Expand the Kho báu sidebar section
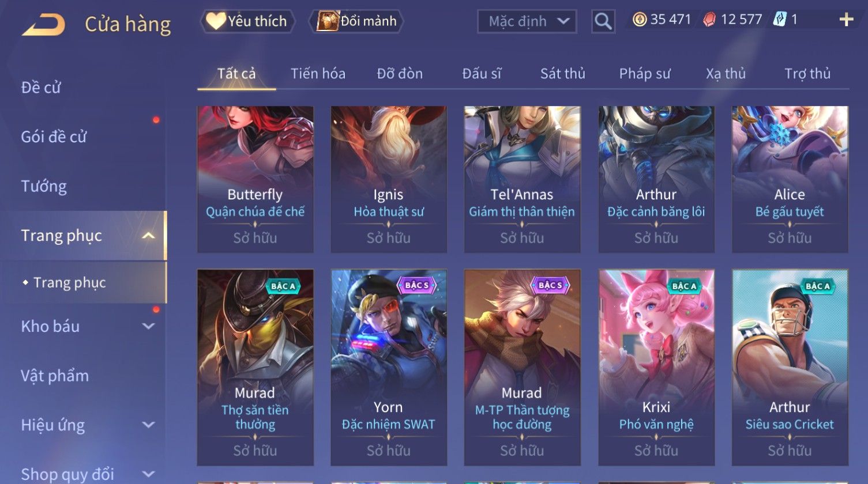 click(148, 326)
